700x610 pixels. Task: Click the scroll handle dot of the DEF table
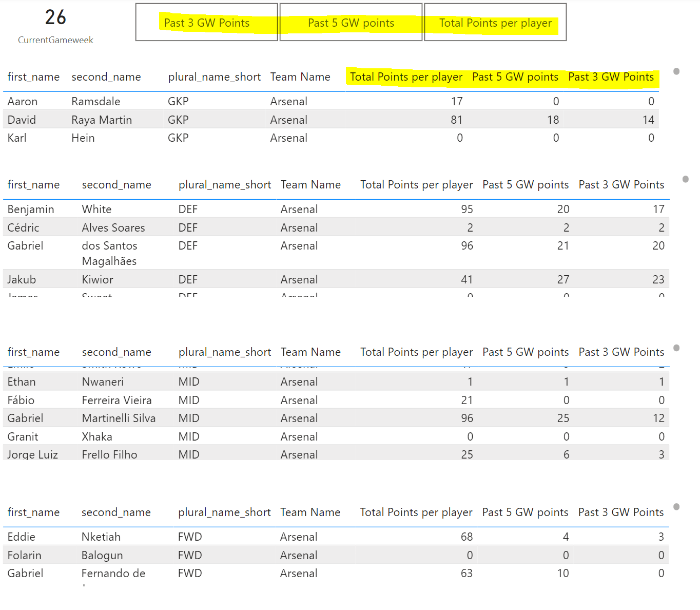(x=686, y=179)
